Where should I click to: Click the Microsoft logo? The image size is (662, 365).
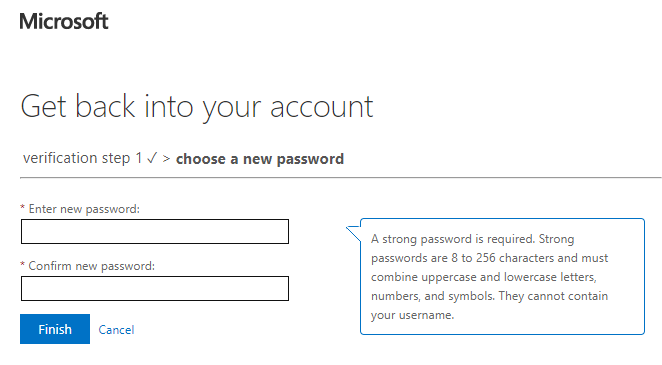(x=64, y=21)
